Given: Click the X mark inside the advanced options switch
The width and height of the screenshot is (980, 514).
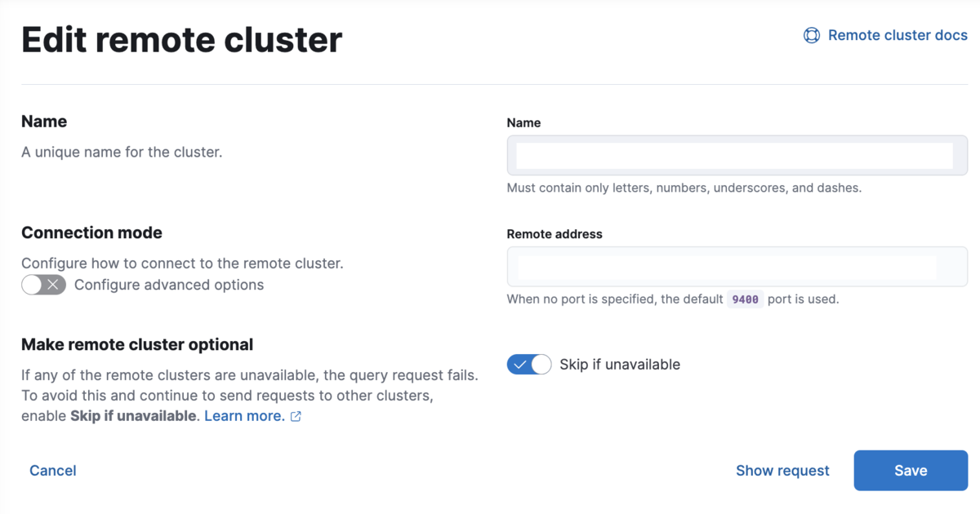Looking at the screenshot, I should 54,285.
